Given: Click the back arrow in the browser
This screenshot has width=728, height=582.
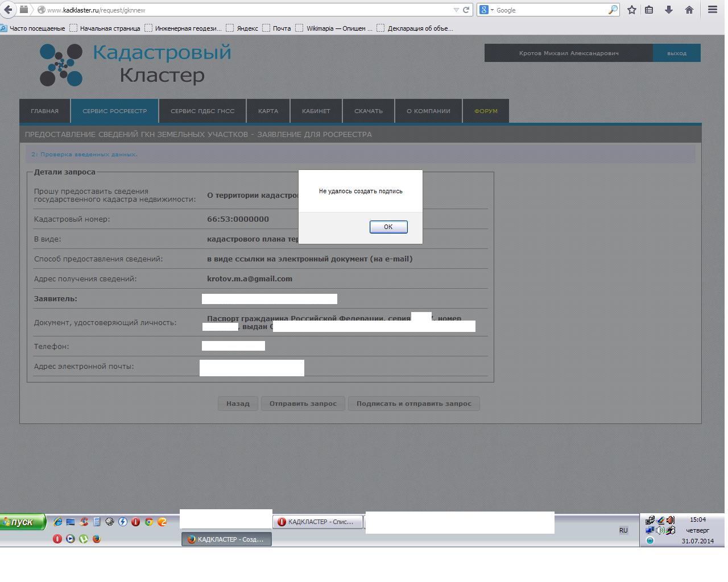Looking at the screenshot, I should tap(8, 10).
